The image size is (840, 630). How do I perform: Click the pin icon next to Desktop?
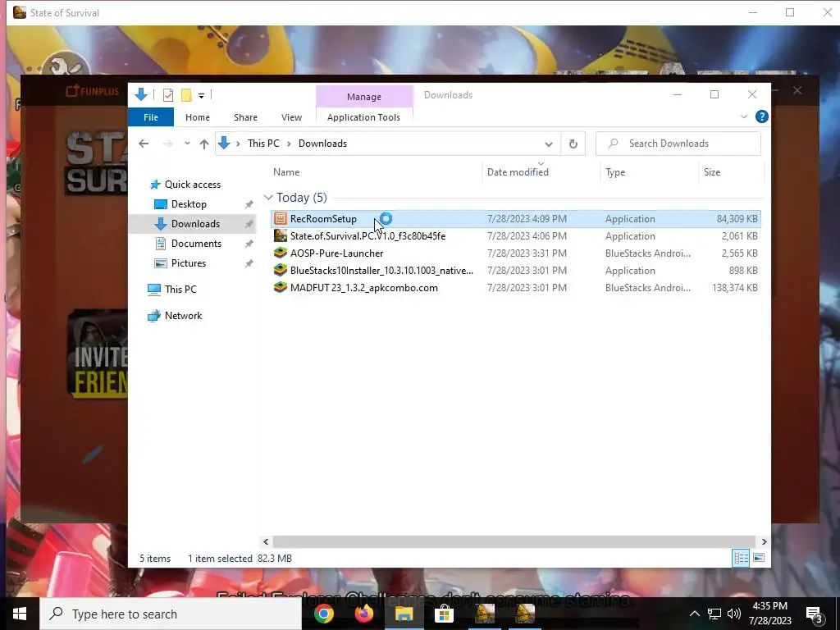coord(249,204)
